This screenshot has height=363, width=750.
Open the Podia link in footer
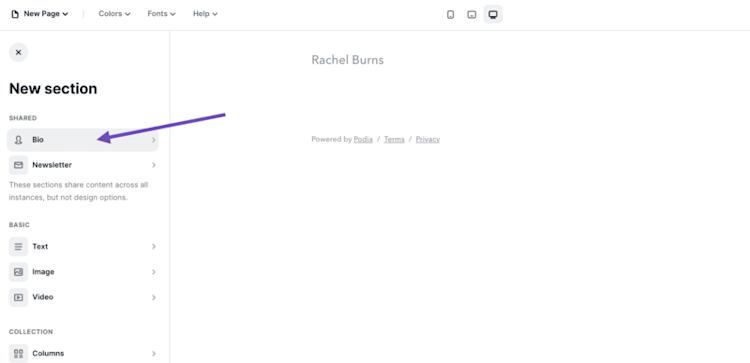pos(363,139)
